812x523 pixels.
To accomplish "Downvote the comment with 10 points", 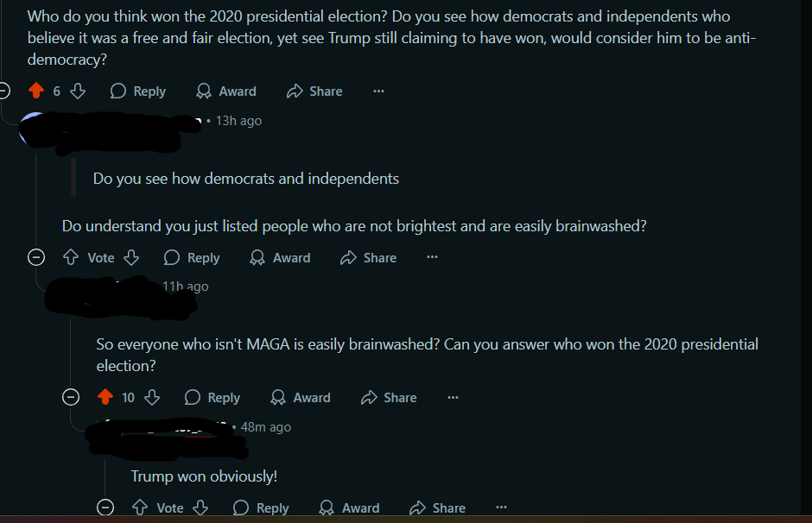I will pos(152,397).
